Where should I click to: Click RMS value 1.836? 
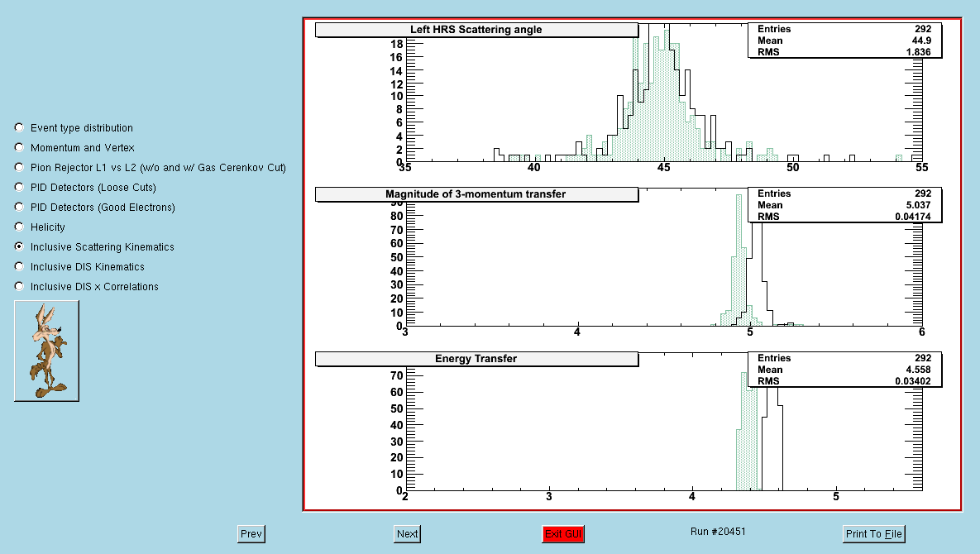[919, 52]
